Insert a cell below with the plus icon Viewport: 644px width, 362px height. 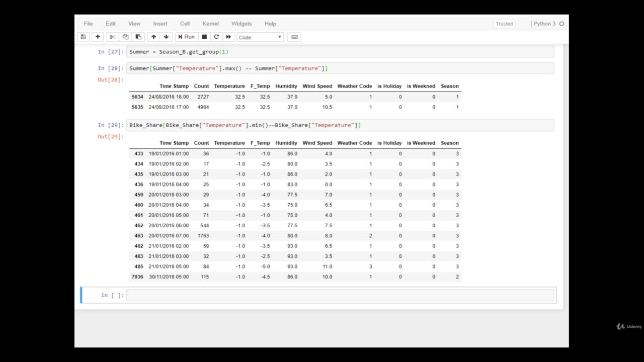[x=98, y=37]
